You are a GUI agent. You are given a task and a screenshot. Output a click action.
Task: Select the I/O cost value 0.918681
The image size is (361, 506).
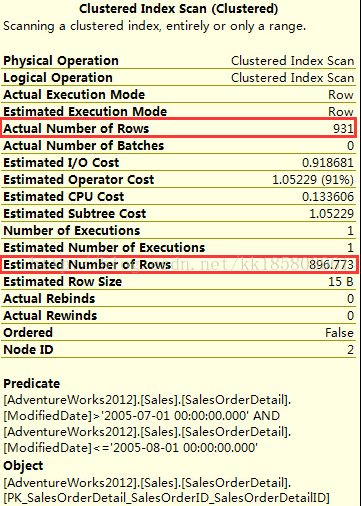pyautogui.click(x=328, y=163)
